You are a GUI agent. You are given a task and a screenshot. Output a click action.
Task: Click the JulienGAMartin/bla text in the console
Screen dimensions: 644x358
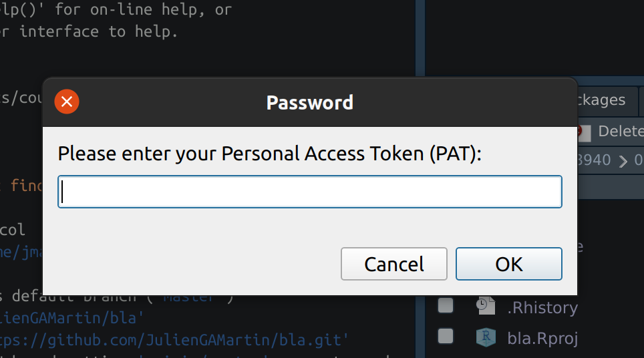click(x=73, y=319)
